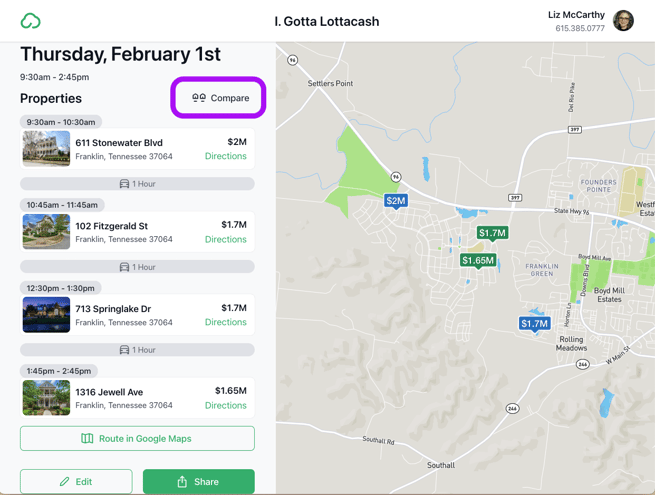Click the green cloud logo icon
The width and height of the screenshot is (655, 495).
point(31,21)
